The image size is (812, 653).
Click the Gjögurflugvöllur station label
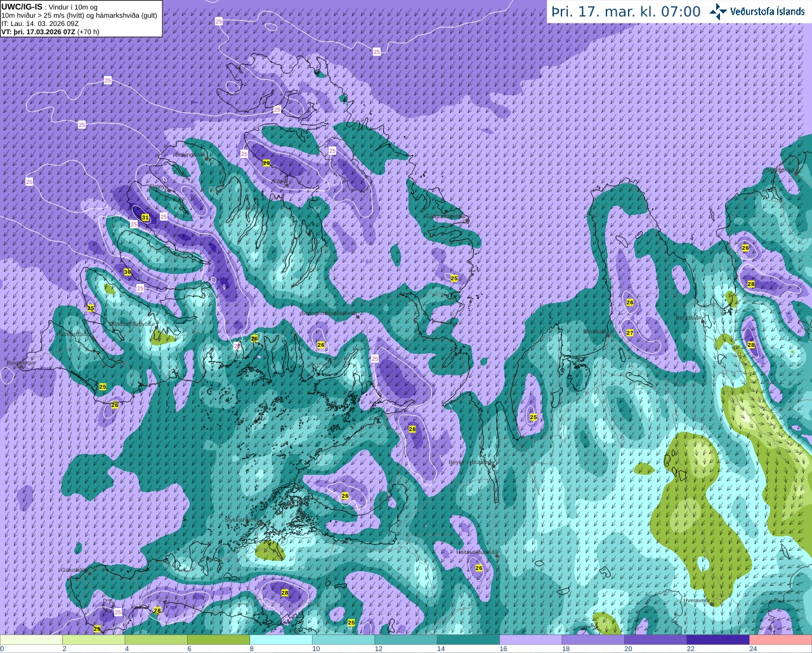[446, 216]
